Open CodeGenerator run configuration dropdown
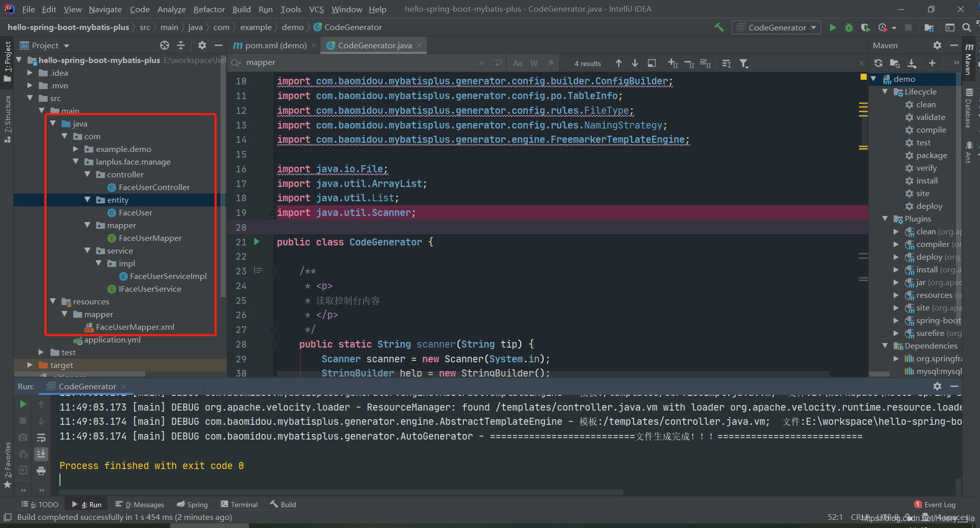Image resolution: width=980 pixels, height=528 pixels. [777, 27]
